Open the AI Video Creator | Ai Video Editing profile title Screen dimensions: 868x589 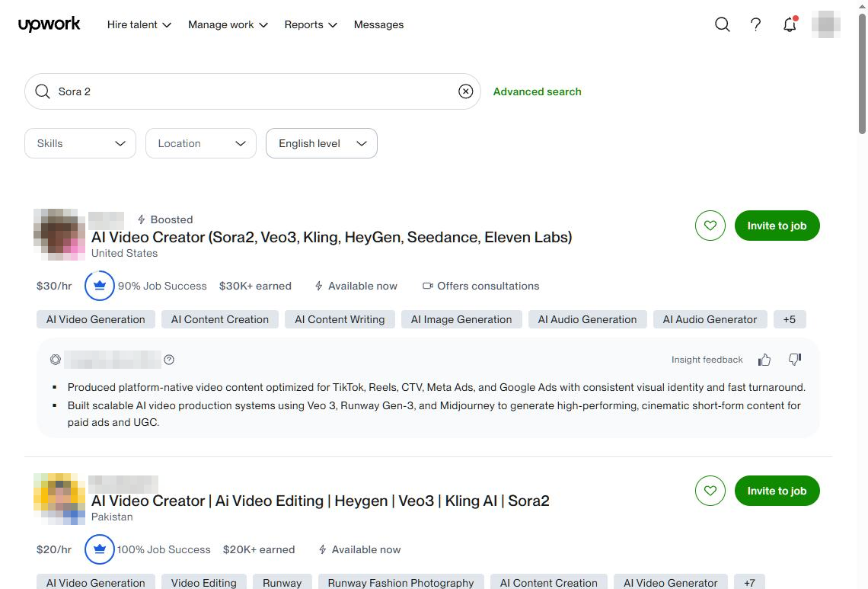pyautogui.click(x=320, y=501)
